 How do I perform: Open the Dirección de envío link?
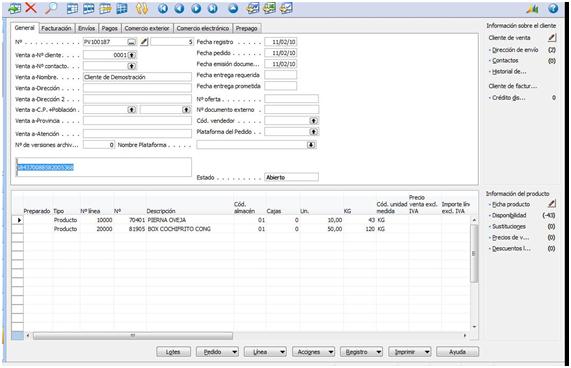pos(515,50)
